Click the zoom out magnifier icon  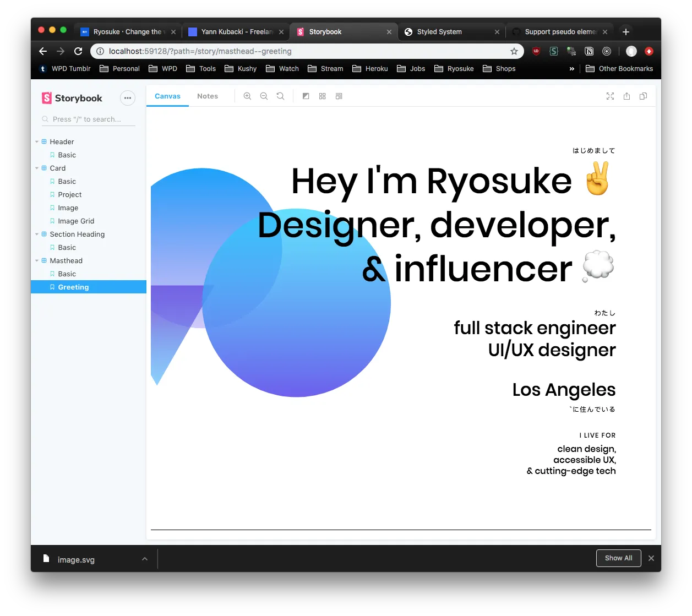tap(264, 96)
